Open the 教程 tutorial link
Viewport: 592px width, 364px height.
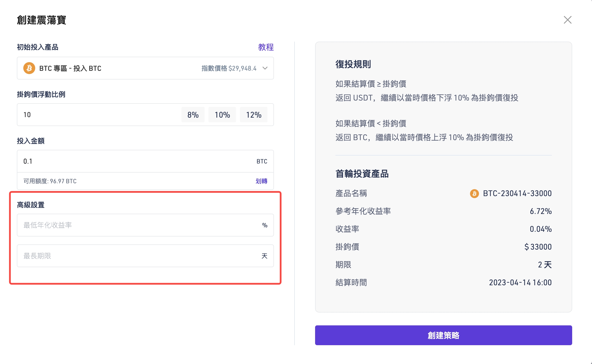tap(266, 47)
